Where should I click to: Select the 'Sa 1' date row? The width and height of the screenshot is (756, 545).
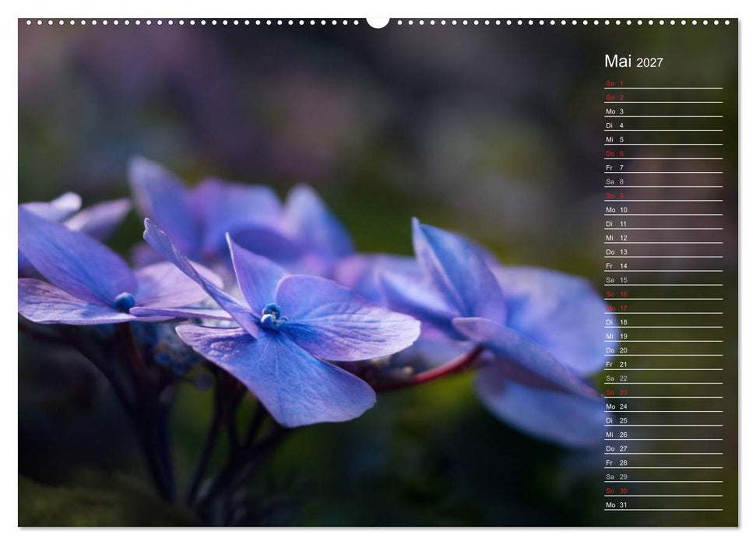tap(663, 83)
